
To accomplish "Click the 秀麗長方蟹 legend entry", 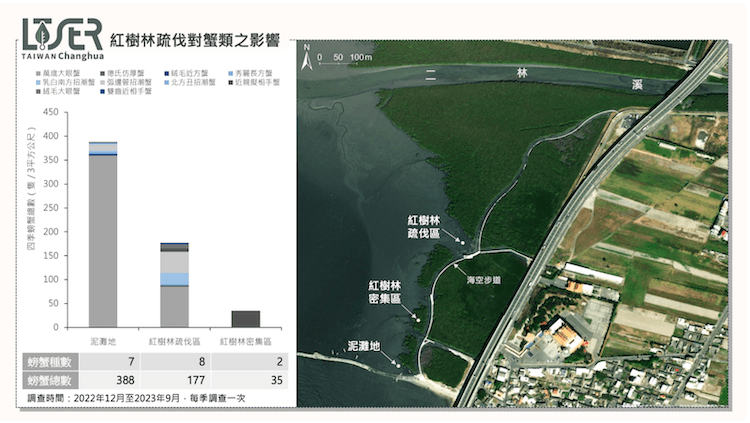I will tap(252, 73).
